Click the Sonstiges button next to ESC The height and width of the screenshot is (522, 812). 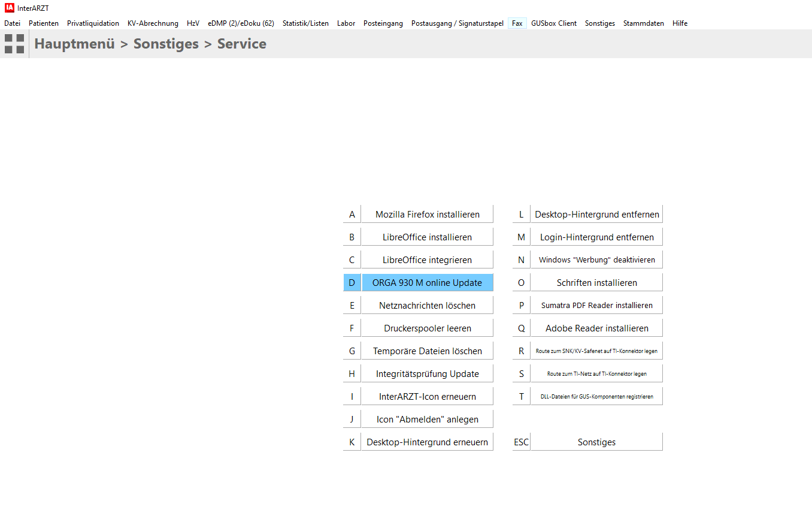coord(597,442)
